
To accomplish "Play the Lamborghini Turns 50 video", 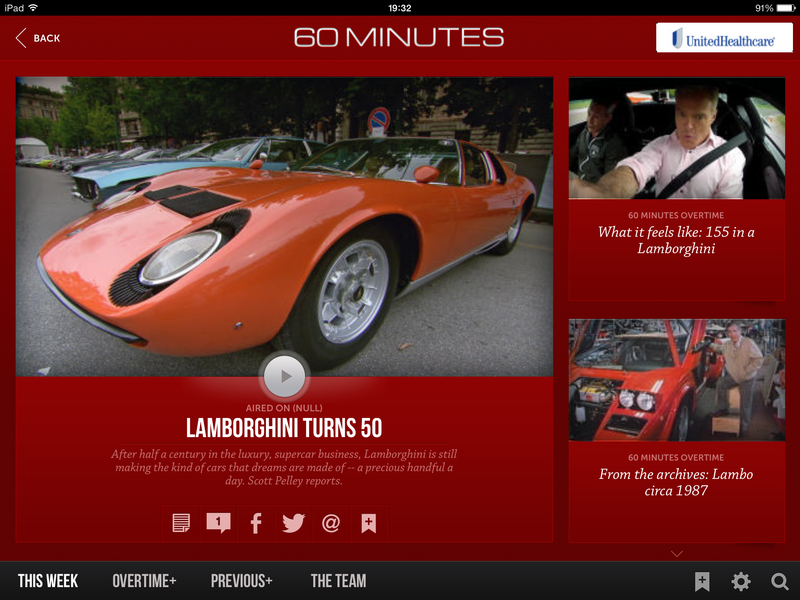I will (284, 377).
